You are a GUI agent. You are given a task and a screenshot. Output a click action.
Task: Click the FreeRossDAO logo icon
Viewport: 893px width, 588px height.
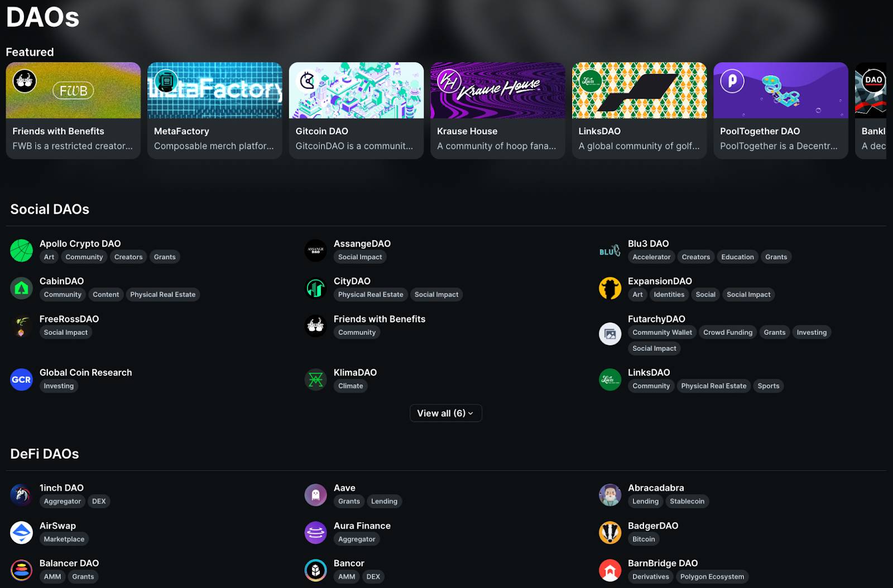tap(21, 326)
